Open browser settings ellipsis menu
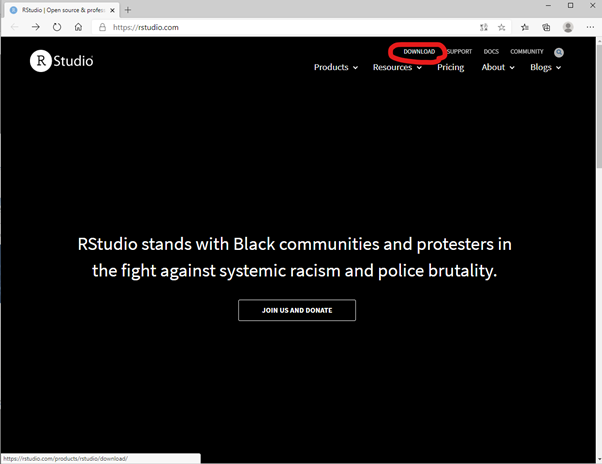Image resolution: width=602 pixels, height=464 pixels. (590, 27)
